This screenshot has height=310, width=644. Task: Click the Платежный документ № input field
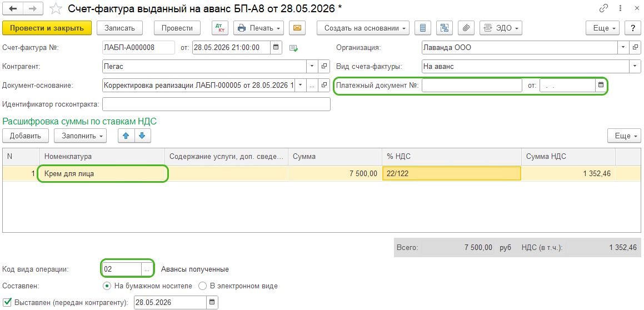pos(472,85)
